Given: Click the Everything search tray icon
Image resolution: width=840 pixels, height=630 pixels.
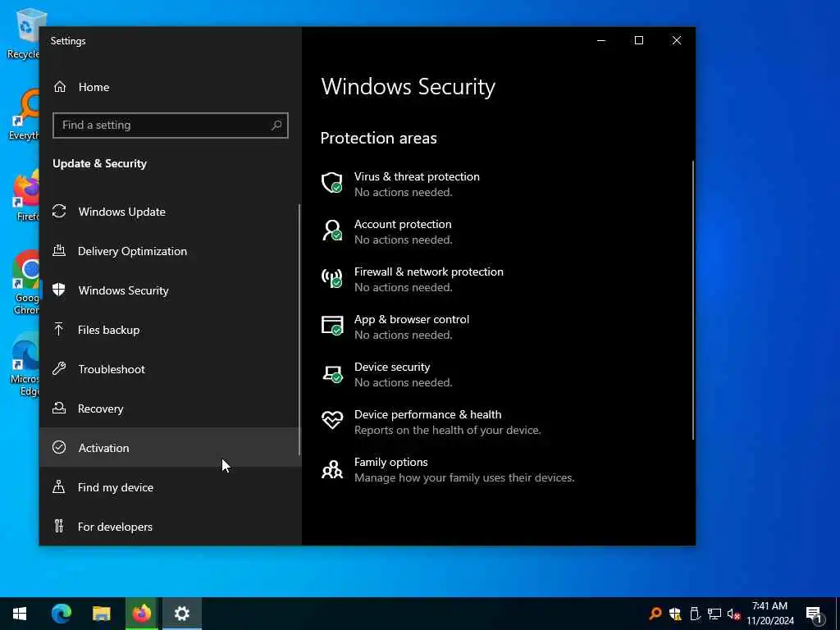Looking at the screenshot, I should coord(655,614).
